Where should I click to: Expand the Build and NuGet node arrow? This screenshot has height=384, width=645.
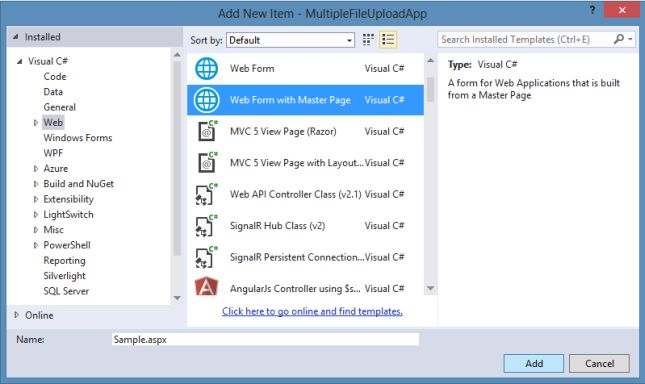36,184
